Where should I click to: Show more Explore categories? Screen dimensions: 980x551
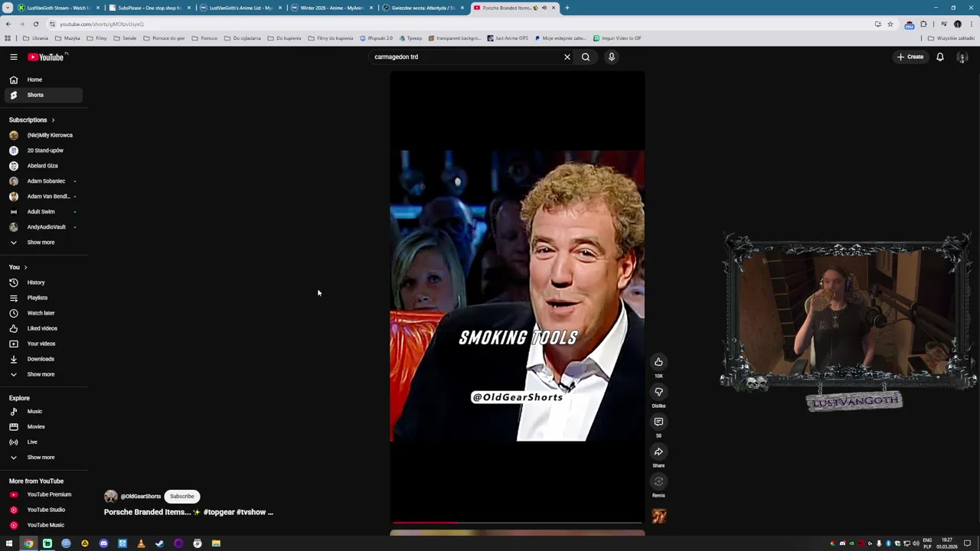43,458
